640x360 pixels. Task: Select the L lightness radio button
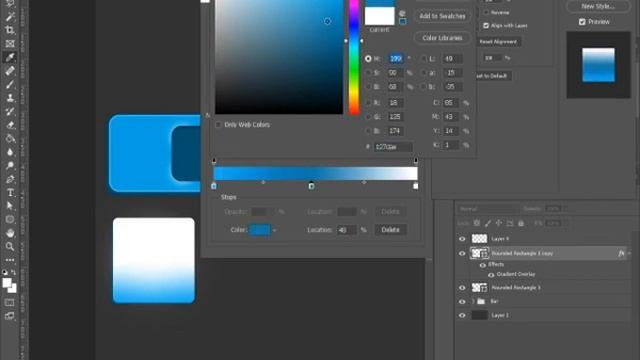click(x=423, y=59)
